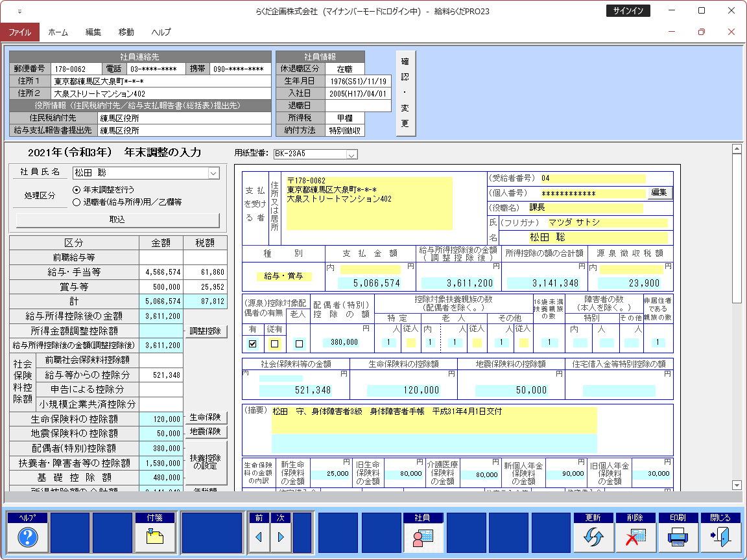Click the address field with 〒178-0062
This screenshot has width=747, height=560.
368,204
